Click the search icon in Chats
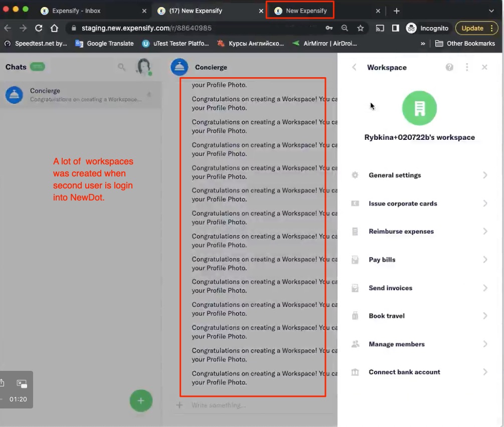This screenshot has height=427, width=504. coord(121,67)
